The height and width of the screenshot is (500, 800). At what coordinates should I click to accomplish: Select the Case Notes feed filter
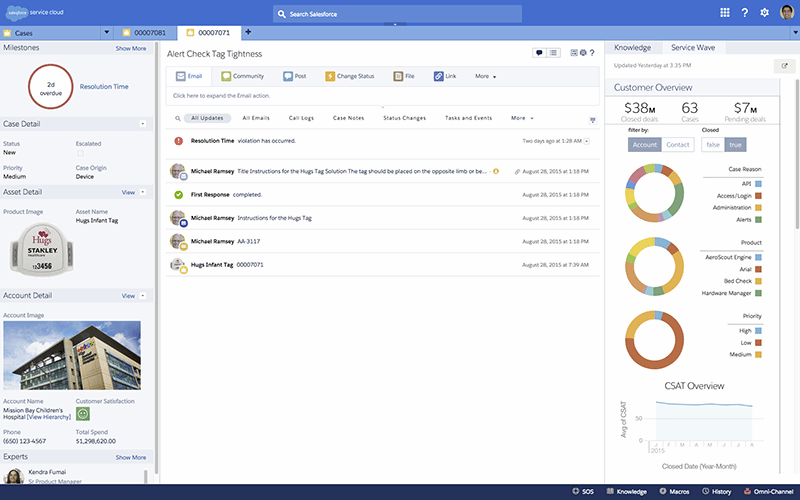348,118
